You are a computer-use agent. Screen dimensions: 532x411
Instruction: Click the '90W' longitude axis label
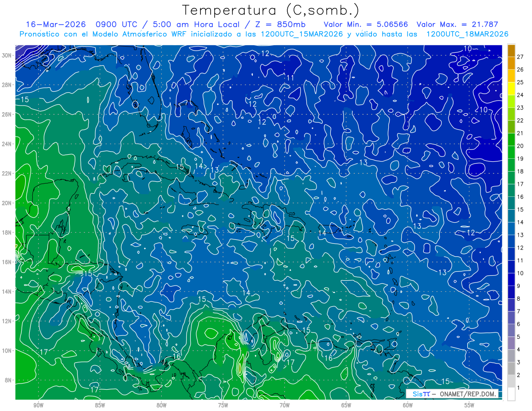pyautogui.click(x=39, y=405)
